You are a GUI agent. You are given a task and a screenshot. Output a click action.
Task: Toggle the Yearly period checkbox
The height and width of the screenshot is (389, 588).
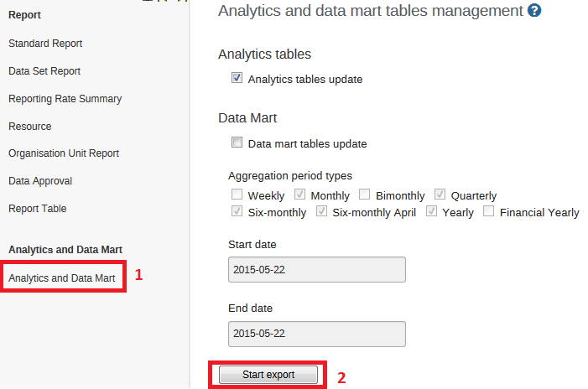pyautogui.click(x=431, y=212)
